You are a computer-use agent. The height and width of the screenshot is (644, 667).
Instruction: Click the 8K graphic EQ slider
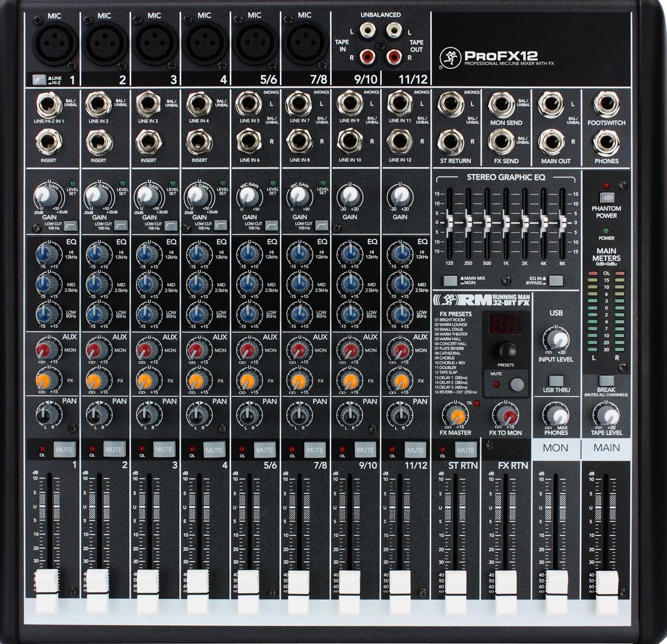click(563, 221)
